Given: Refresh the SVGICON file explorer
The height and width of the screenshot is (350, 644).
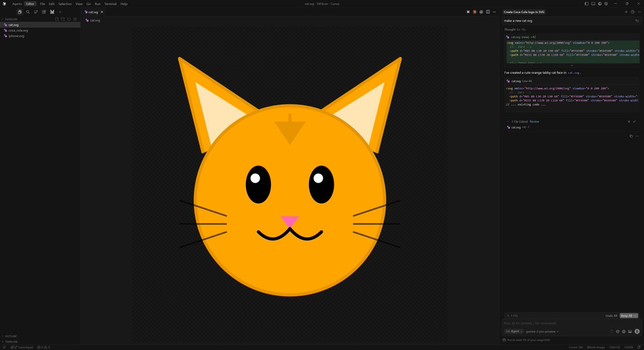Looking at the screenshot, I should click(x=69, y=19).
